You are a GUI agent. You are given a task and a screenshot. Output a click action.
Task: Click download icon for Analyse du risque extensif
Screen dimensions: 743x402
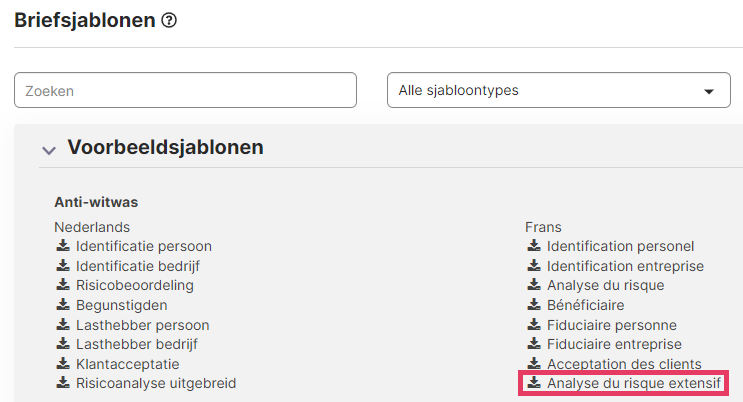(x=534, y=383)
